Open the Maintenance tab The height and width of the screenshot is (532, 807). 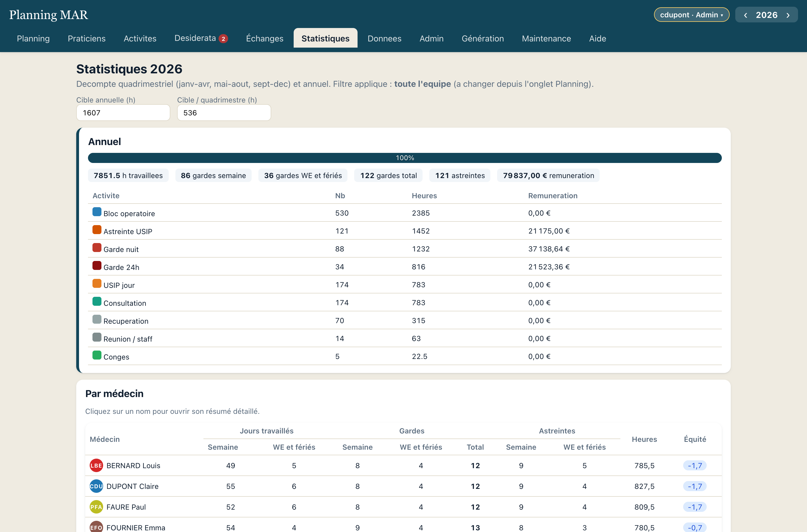(x=546, y=38)
